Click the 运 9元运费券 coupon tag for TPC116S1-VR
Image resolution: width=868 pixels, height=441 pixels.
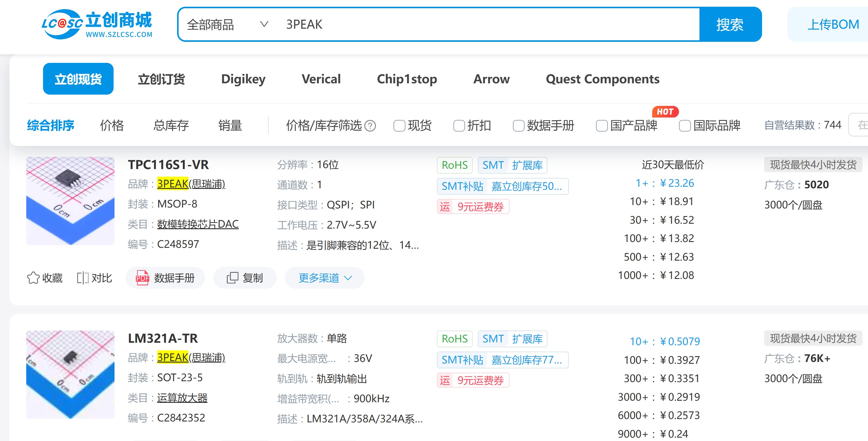pyautogui.click(x=473, y=207)
